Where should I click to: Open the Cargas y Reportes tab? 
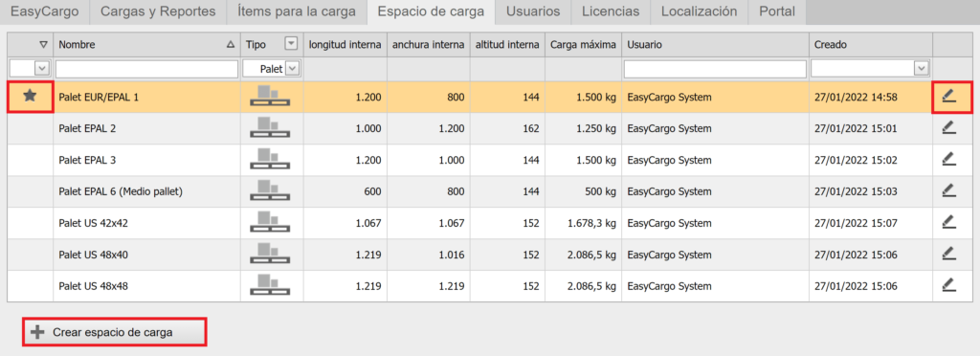158,11
